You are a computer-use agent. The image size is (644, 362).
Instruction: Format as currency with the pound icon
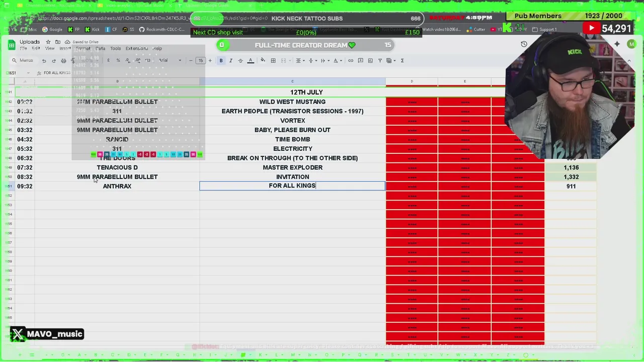click(108, 60)
